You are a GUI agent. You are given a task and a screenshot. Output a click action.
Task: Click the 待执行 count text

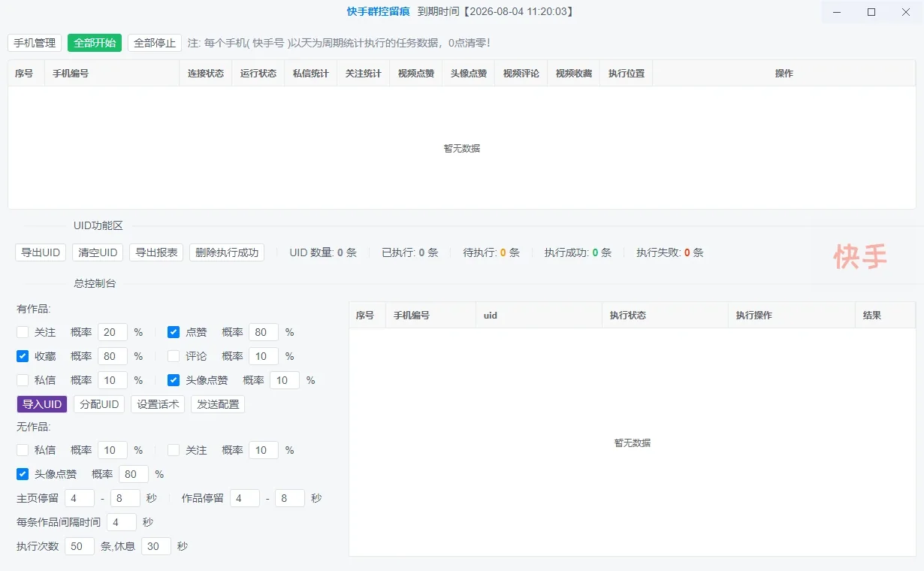point(491,252)
